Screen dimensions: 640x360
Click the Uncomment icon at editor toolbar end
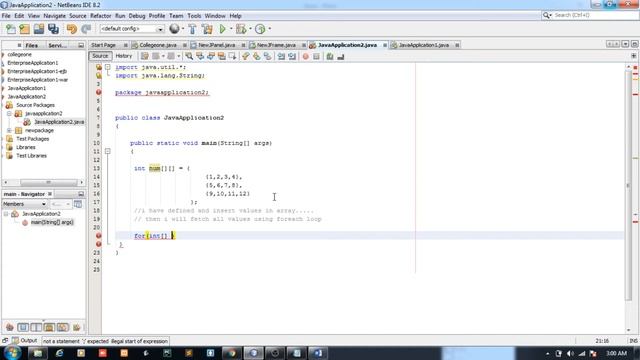coord(341,56)
